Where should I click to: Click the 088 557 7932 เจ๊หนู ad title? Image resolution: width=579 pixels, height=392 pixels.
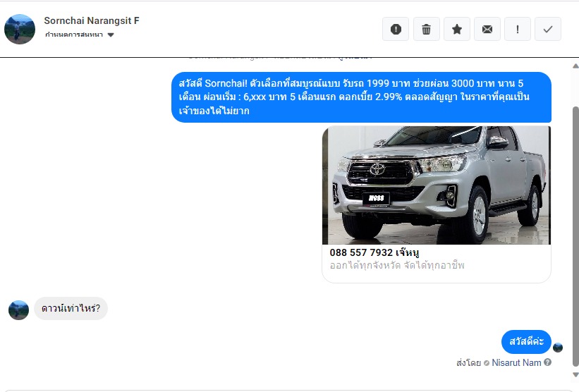click(374, 252)
